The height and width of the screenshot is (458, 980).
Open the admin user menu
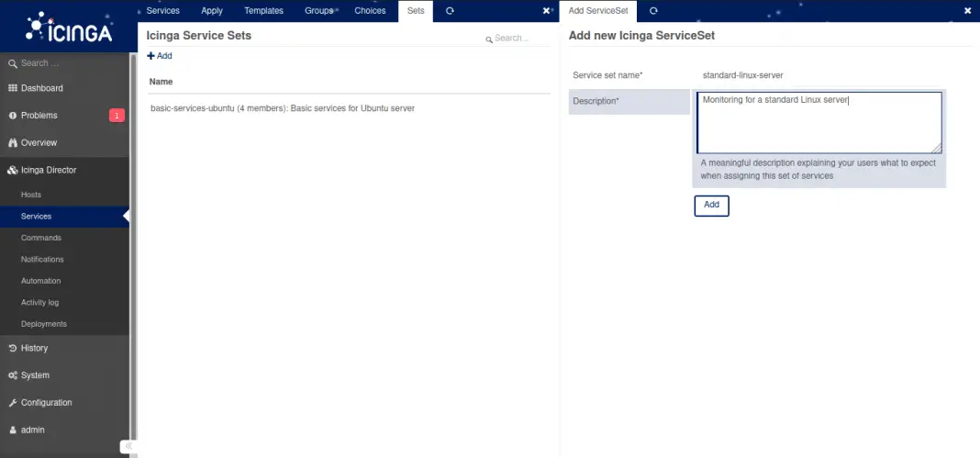32,430
